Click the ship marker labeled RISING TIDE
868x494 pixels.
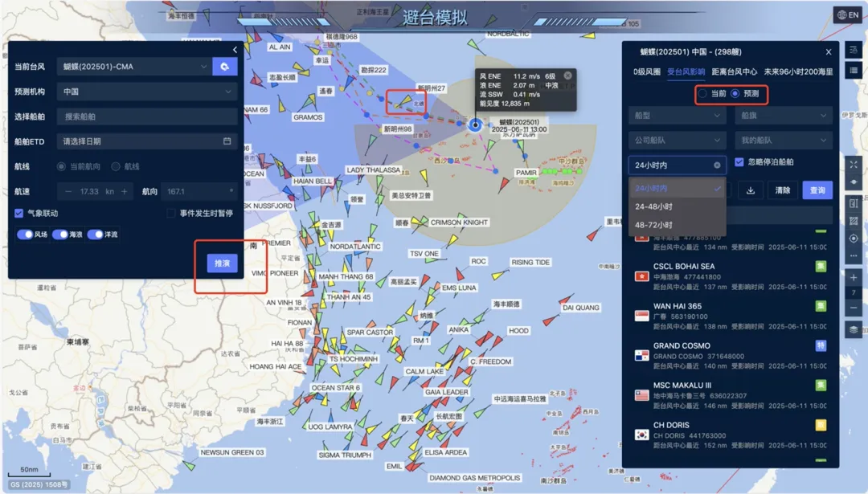499,274
